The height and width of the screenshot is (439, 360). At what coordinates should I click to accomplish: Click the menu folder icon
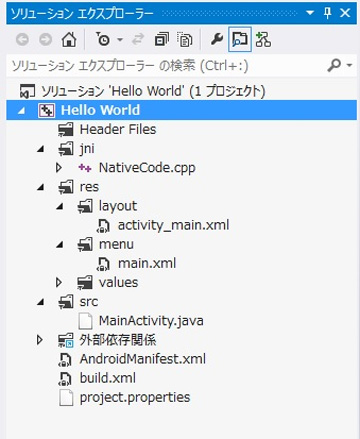tap(85, 245)
